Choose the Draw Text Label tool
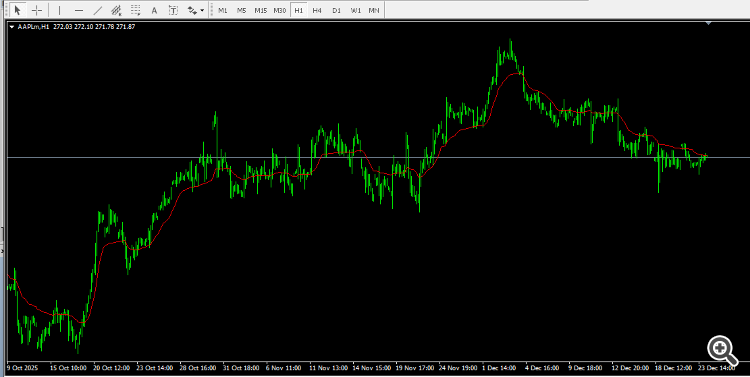The height and width of the screenshot is (377, 750). pos(173,10)
